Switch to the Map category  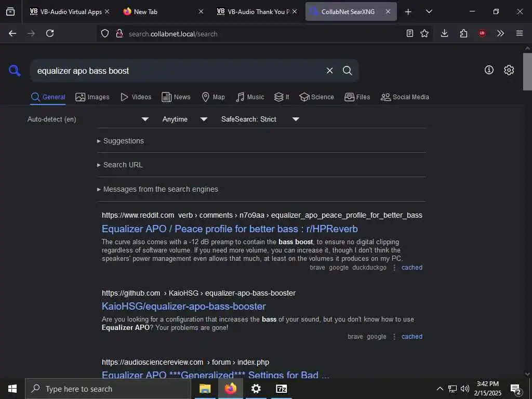(x=213, y=97)
